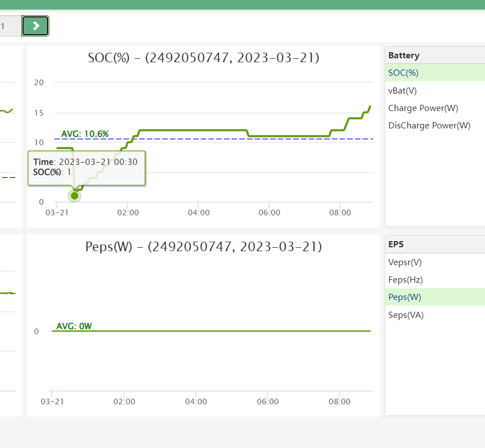
Task: Choose Charge Power(W) metric
Action: (435, 108)
